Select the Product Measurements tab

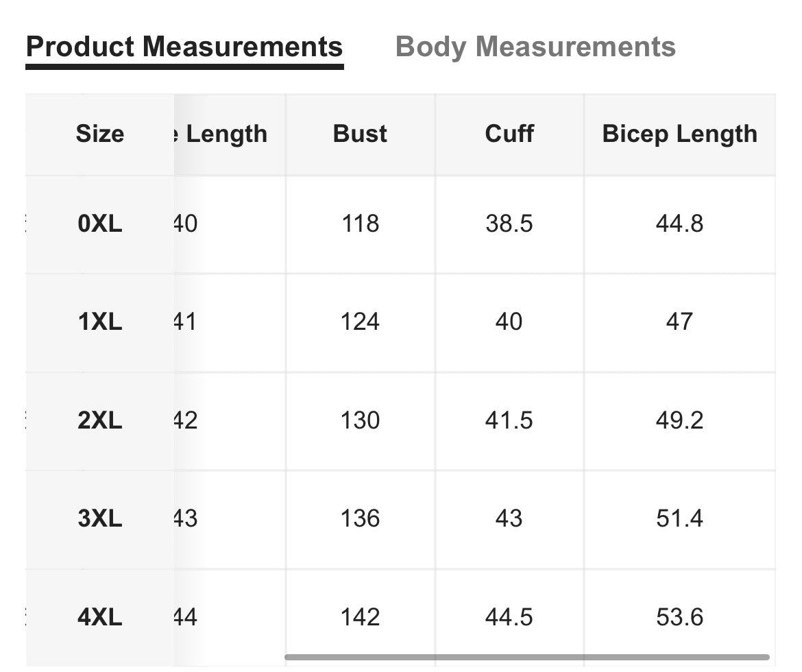pos(184,47)
